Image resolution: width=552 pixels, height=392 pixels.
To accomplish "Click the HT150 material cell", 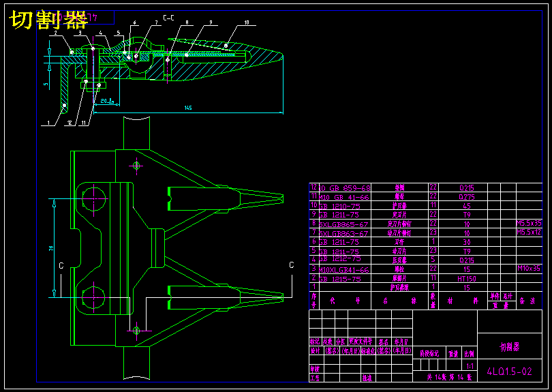I will pos(466,279).
